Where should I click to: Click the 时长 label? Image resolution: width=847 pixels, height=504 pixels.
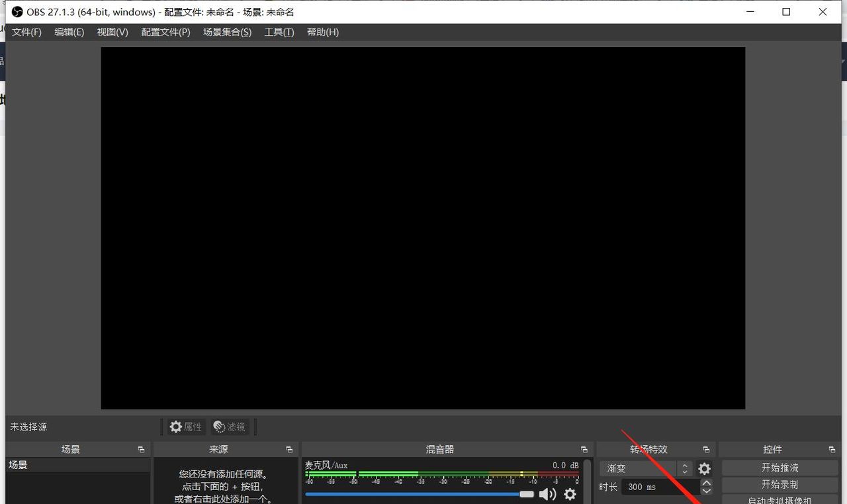click(608, 487)
